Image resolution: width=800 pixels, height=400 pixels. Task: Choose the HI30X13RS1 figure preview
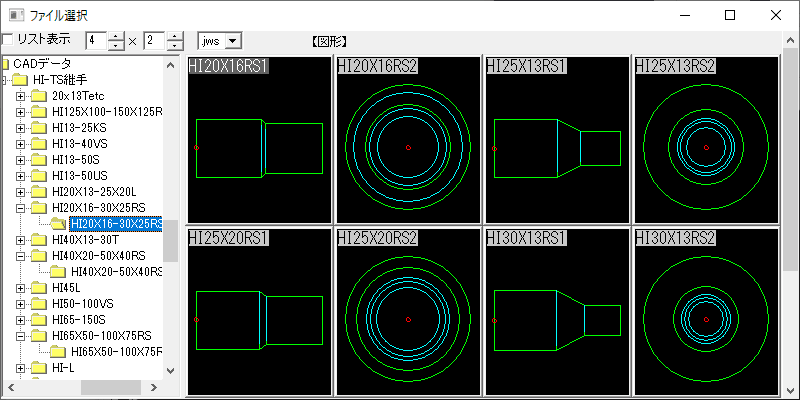point(557,312)
